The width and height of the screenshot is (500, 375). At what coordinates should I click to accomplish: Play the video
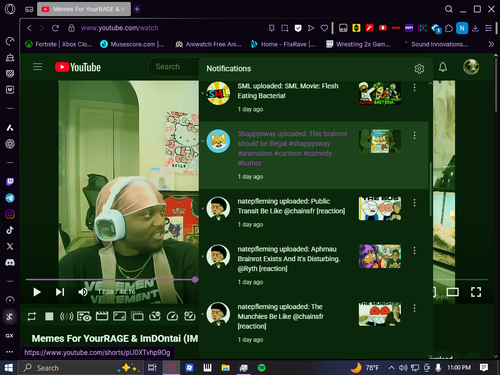[37, 292]
